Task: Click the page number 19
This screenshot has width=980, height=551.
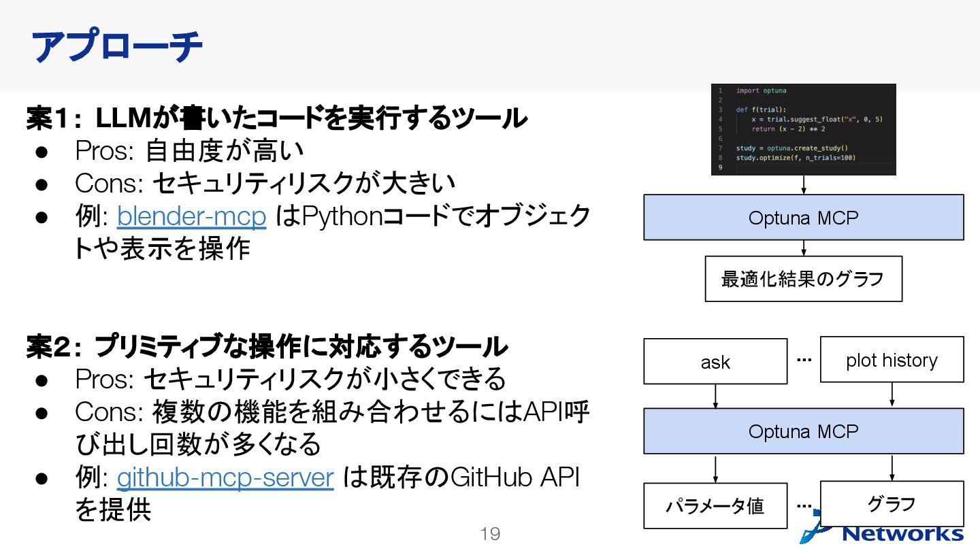Action: [x=490, y=534]
